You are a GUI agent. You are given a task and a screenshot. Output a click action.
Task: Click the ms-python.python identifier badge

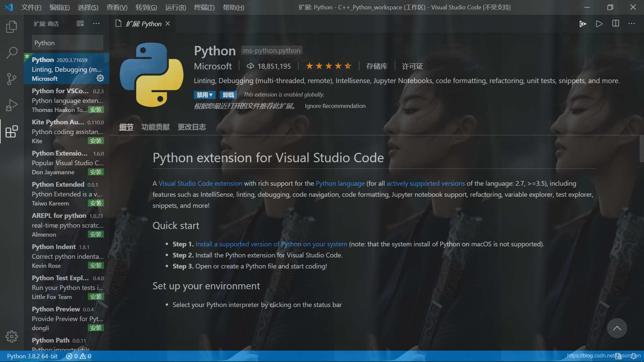(x=272, y=51)
